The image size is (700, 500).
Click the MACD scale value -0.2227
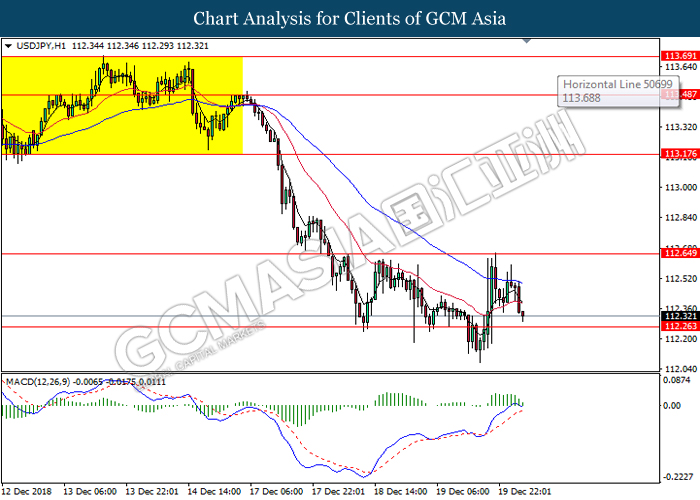678,477
